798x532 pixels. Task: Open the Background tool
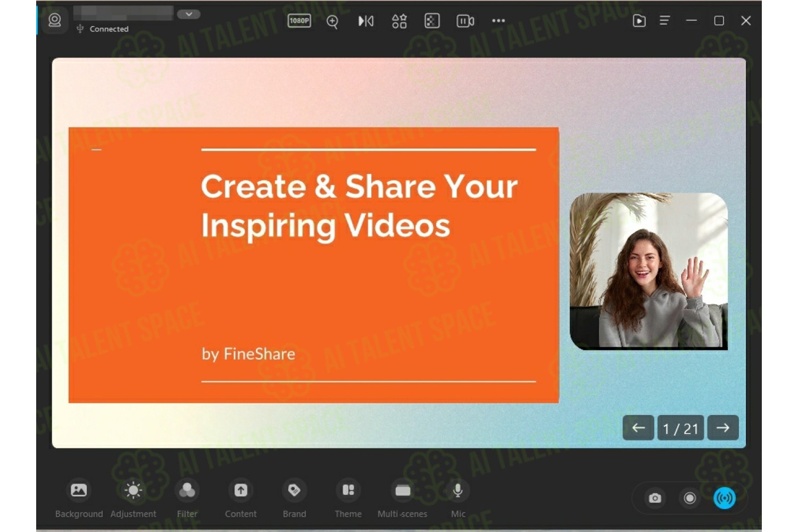(x=79, y=498)
